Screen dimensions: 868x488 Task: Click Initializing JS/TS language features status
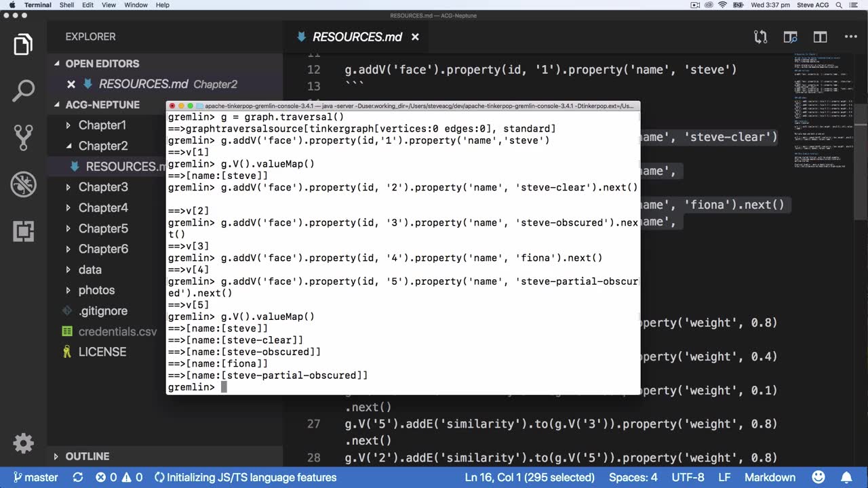(245, 477)
